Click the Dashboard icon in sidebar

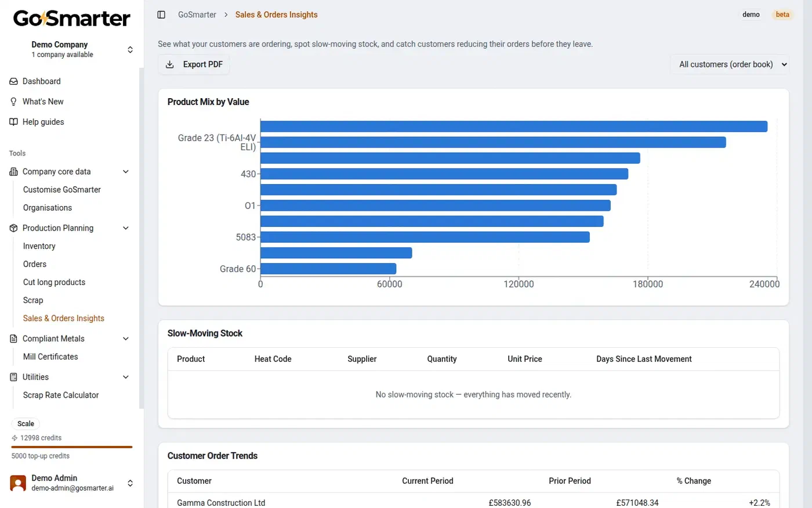[13, 81]
